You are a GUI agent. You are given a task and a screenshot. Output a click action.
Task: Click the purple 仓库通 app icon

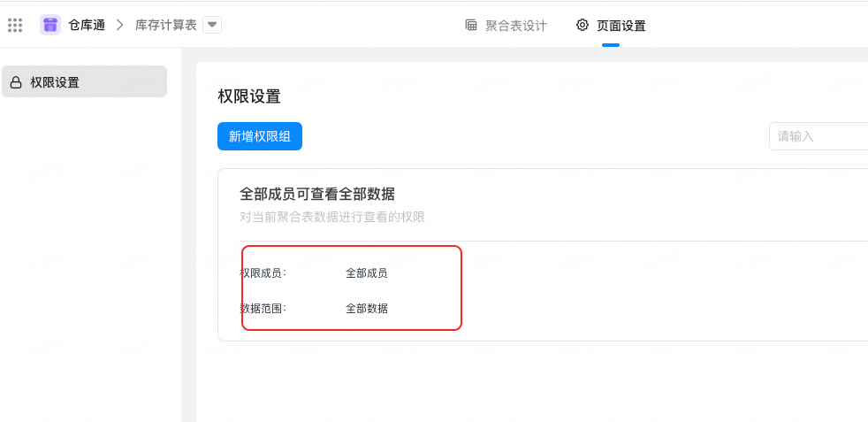coord(50,25)
